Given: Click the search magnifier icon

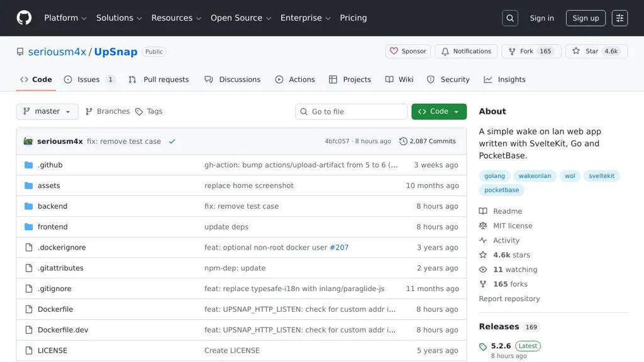Looking at the screenshot, I should coord(510,18).
